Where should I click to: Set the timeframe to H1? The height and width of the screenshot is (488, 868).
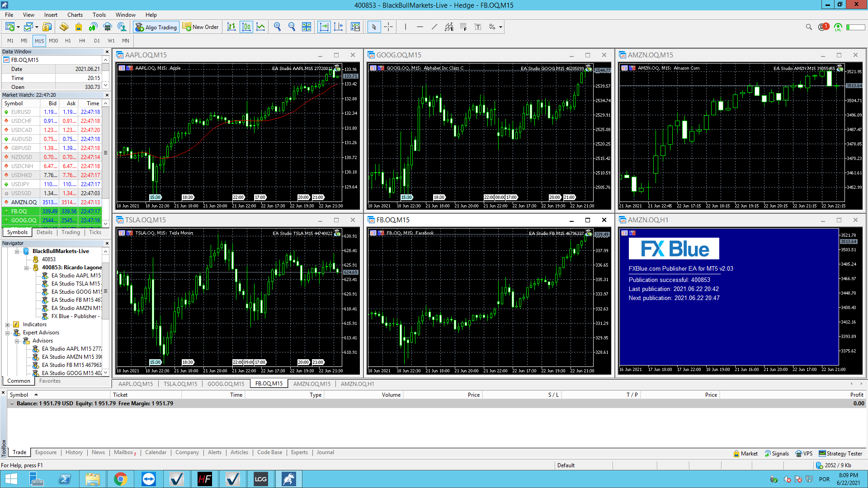point(68,41)
